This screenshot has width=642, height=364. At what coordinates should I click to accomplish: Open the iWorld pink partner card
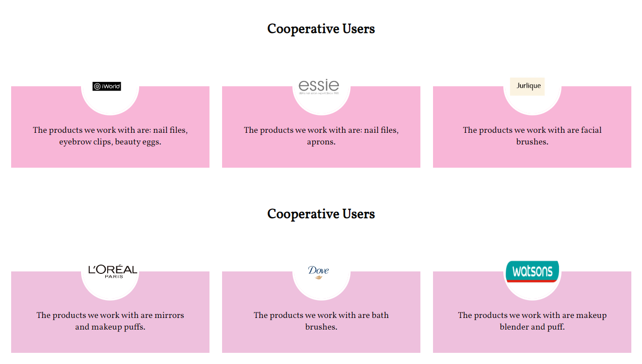pyautogui.click(x=110, y=127)
